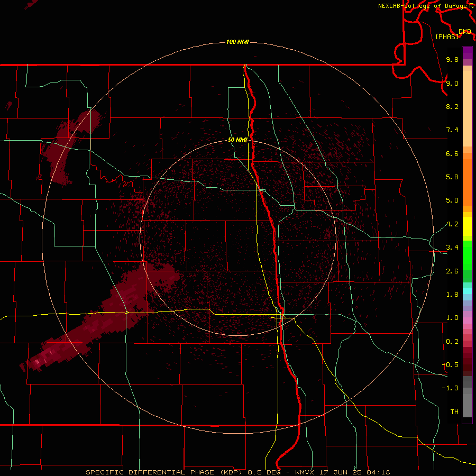The width and height of the screenshot is (476, 476).
Task: Click the 3.4 value on the color scale
Action: pos(452,248)
